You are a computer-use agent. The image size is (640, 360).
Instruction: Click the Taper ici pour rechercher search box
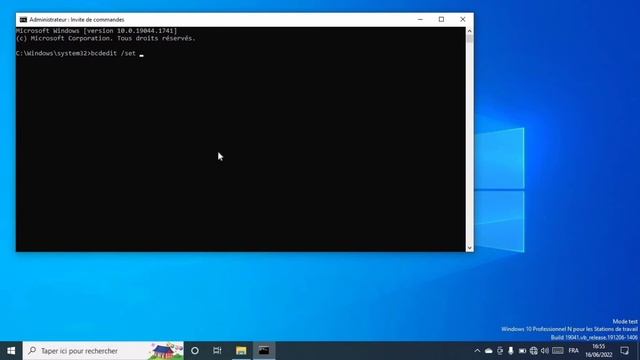(103, 351)
